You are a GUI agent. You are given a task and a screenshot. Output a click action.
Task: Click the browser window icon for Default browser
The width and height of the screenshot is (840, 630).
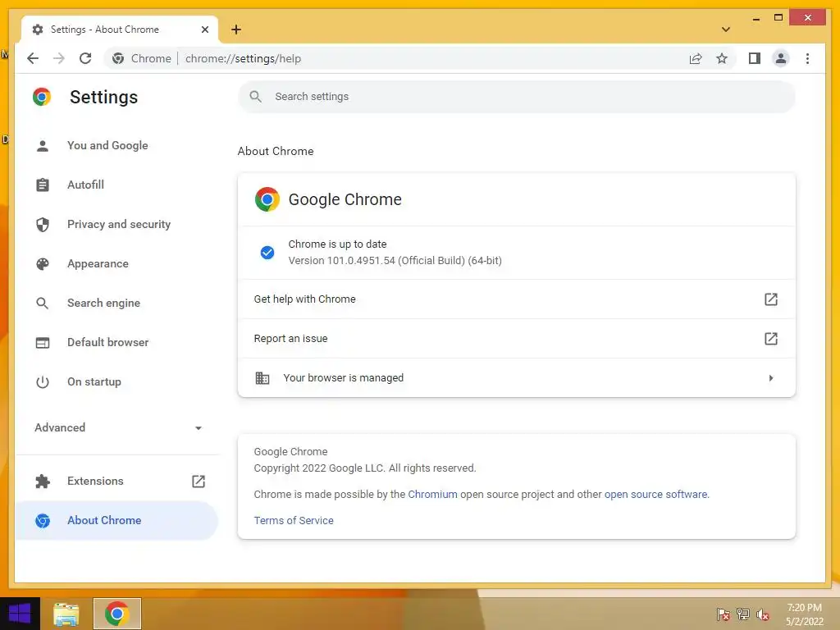coord(43,343)
